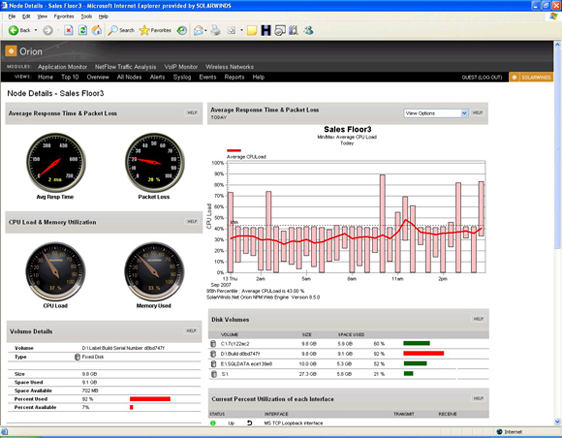Image resolution: width=562 pixels, height=438 pixels.
Task: Click the MS TCP Loopback interface icon
Action: (x=249, y=423)
